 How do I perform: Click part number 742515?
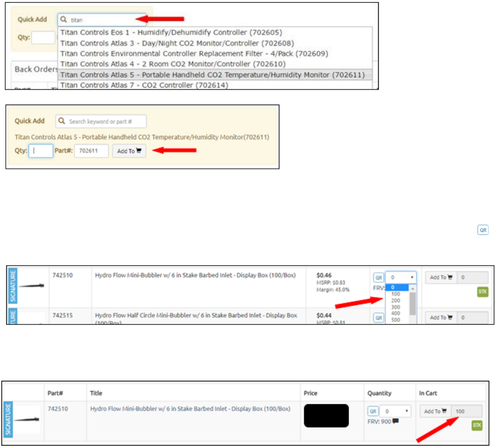coord(62,315)
